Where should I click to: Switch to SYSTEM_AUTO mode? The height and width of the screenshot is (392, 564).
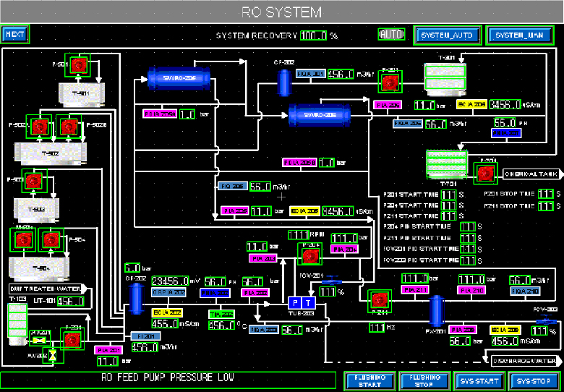[x=448, y=35]
